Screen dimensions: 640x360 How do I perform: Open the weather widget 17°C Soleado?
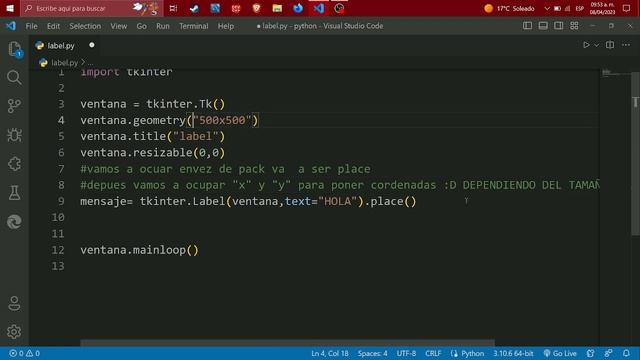[x=509, y=8]
